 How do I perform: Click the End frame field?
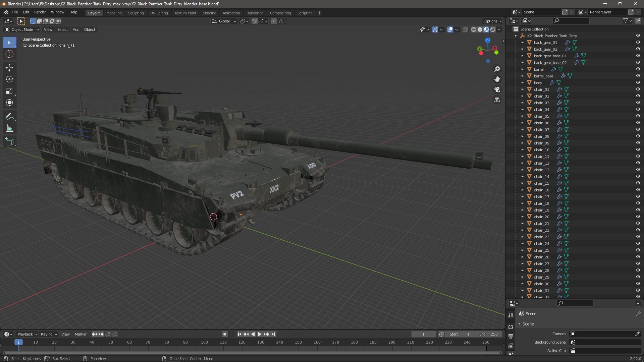489,334
